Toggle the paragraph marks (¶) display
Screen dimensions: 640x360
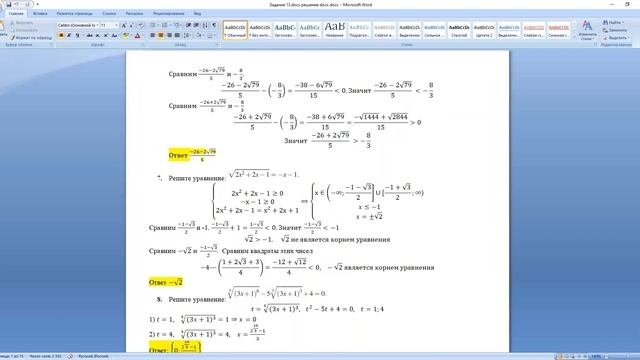[214, 25]
